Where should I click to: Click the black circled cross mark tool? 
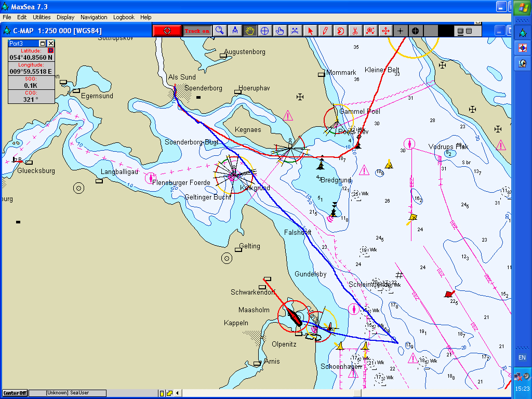415,31
